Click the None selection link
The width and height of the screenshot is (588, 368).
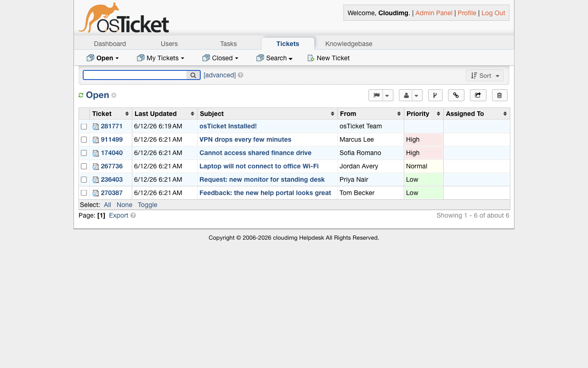coord(124,205)
